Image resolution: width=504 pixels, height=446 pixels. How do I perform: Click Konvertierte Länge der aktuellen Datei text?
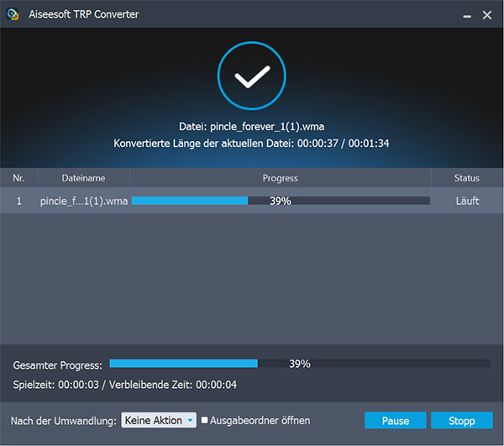251,144
